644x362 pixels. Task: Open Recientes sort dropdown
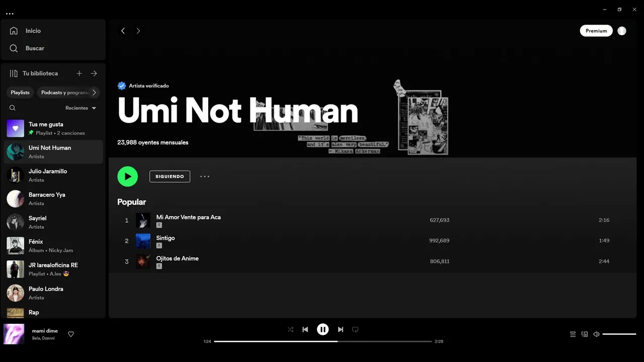(80, 108)
